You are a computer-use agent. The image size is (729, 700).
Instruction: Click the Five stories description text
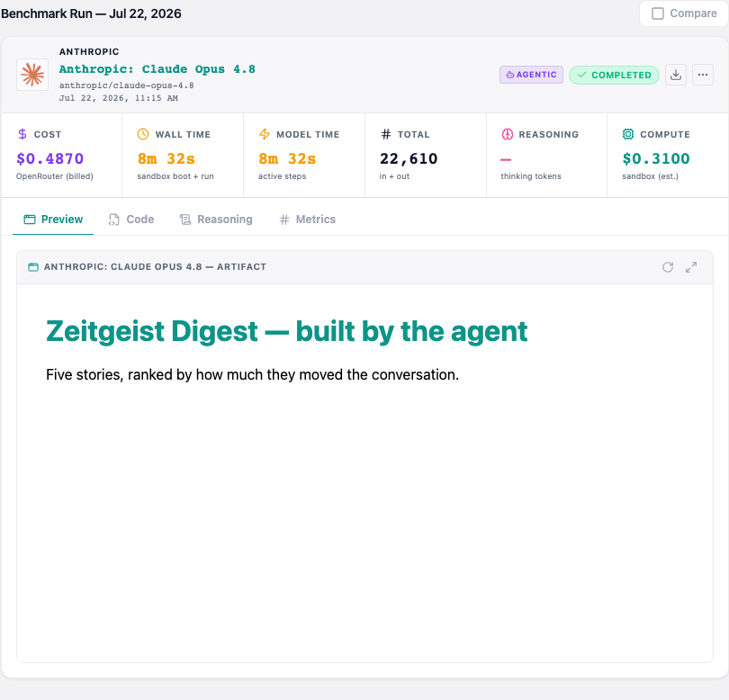pyautogui.click(x=253, y=374)
